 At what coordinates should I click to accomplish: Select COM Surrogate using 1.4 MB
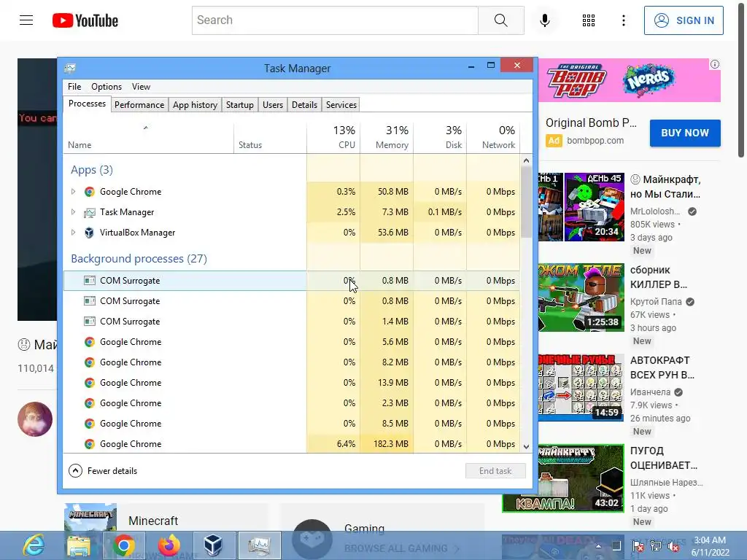click(x=292, y=322)
